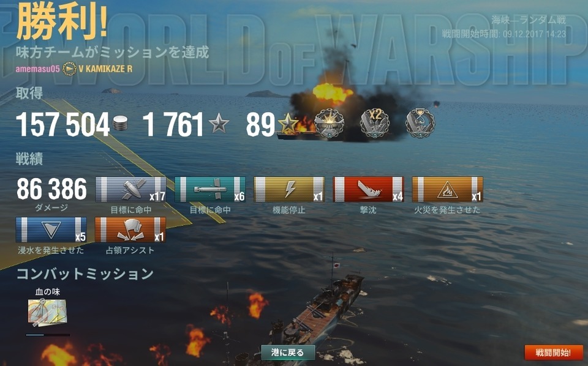This screenshot has width=588, height=366.
Task: Click the flooding 浸水を発生させた ribbon x5
Action: pyautogui.click(x=51, y=230)
